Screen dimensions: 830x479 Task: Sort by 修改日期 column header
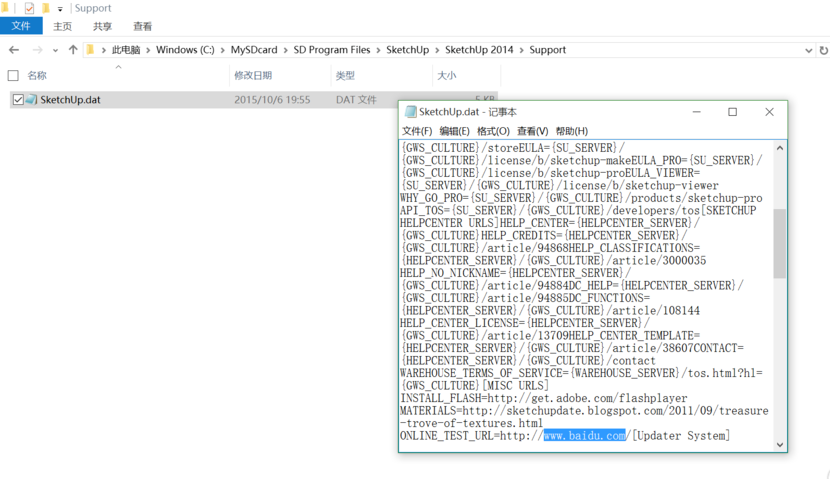(x=253, y=76)
